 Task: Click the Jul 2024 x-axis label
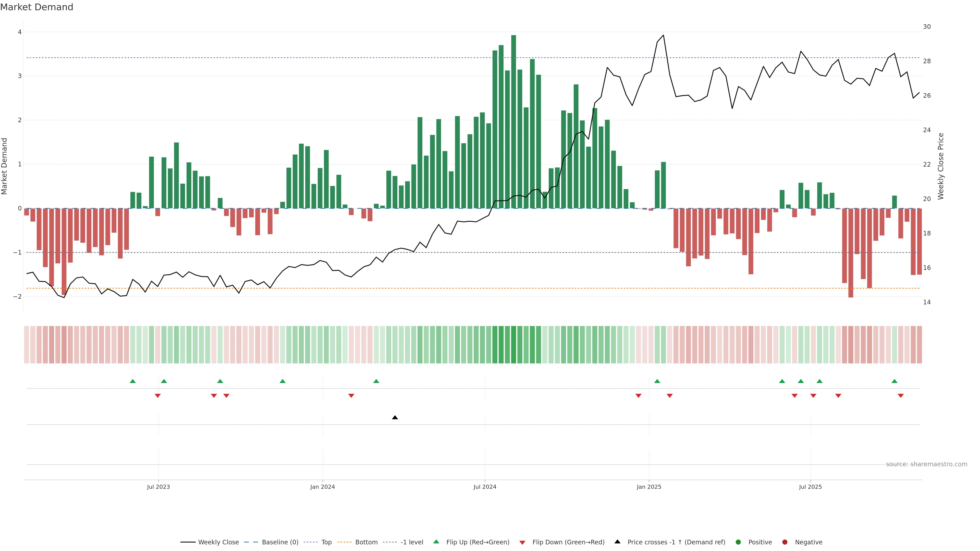tap(485, 487)
